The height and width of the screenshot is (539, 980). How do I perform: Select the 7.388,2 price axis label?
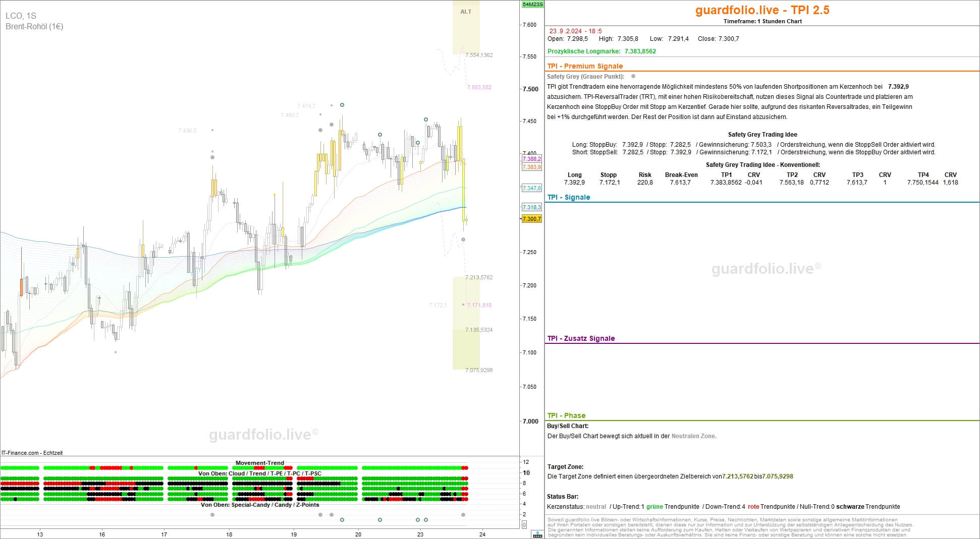(532, 159)
